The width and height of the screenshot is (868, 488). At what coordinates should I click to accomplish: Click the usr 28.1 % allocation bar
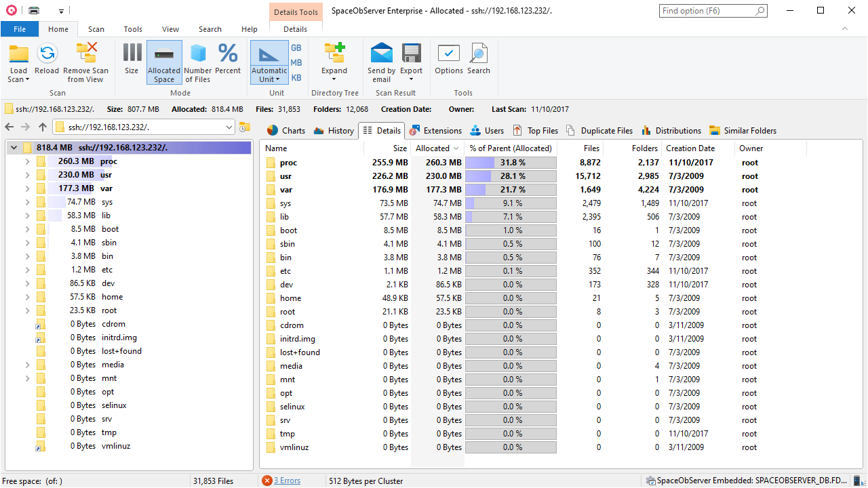pos(511,176)
